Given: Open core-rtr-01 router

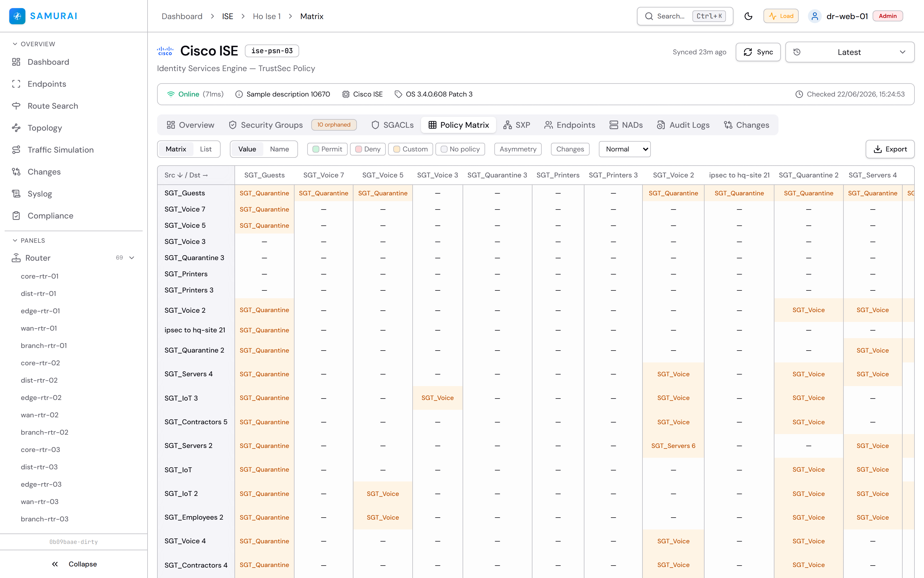Looking at the screenshot, I should click(x=40, y=276).
